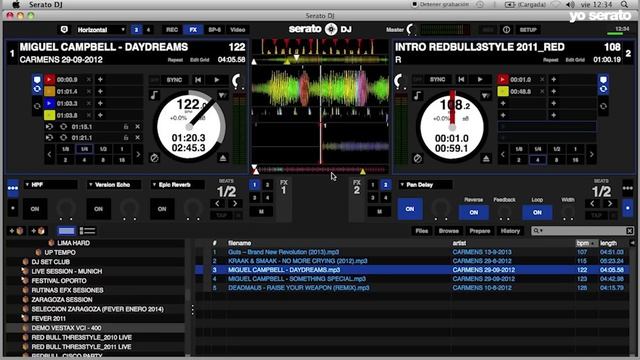Add a new smart crate icon
This screenshot has width=640, height=360.
pos(38,231)
